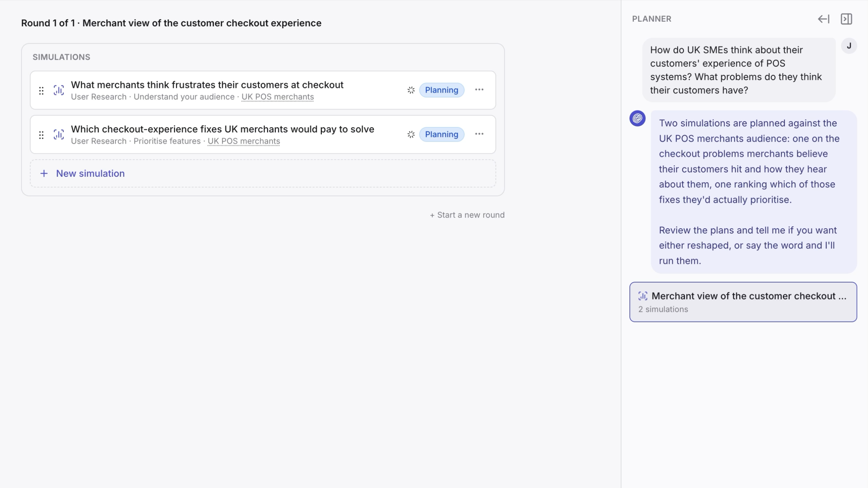Click the J user avatar
The width and height of the screenshot is (868, 488).
tap(849, 46)
